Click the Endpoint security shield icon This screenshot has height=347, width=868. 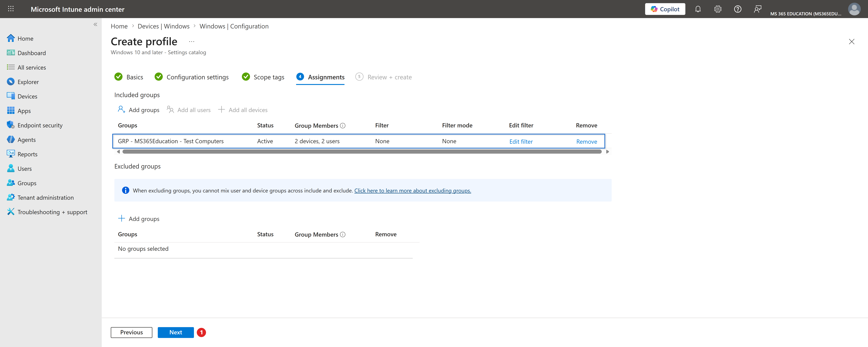pos(11,125)
